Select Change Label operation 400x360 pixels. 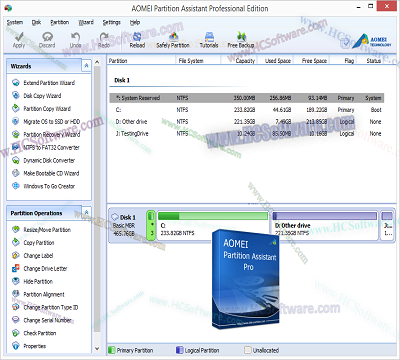point(38,256)
